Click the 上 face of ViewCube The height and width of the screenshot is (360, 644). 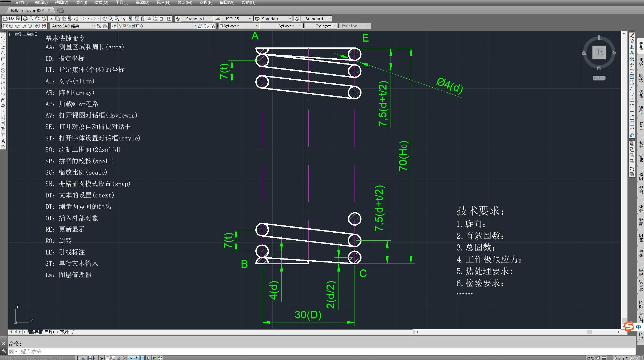(599, 52)
